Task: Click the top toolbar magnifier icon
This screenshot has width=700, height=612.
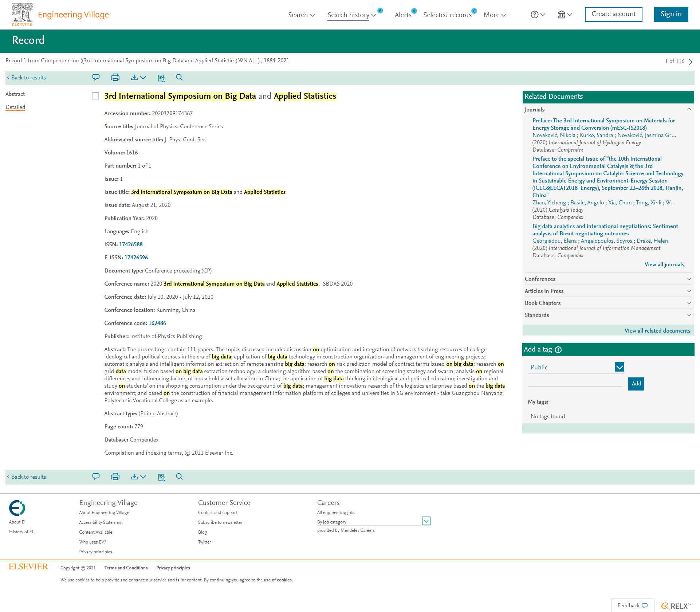Action: [x=179, y=77]
